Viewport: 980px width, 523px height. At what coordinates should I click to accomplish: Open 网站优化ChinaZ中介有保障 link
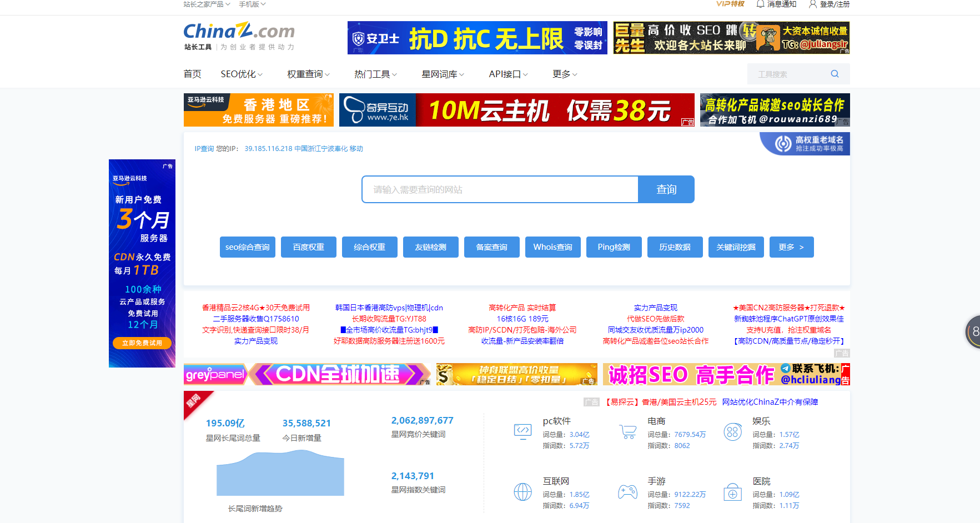[x=770, y=402]
